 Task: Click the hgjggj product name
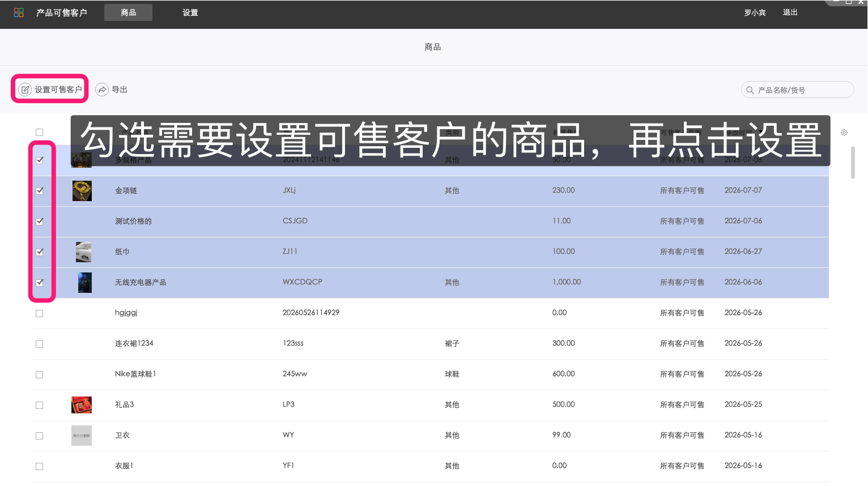tap(126, 313)
